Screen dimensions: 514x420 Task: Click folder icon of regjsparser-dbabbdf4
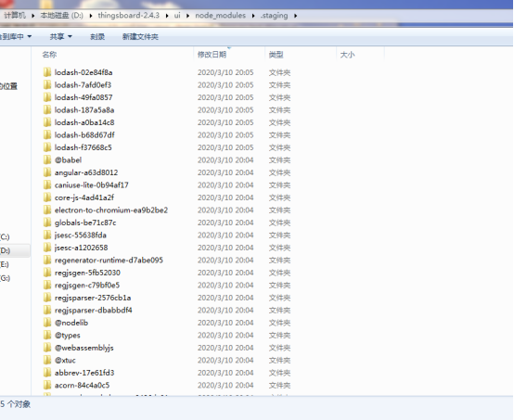coord(47,310)
